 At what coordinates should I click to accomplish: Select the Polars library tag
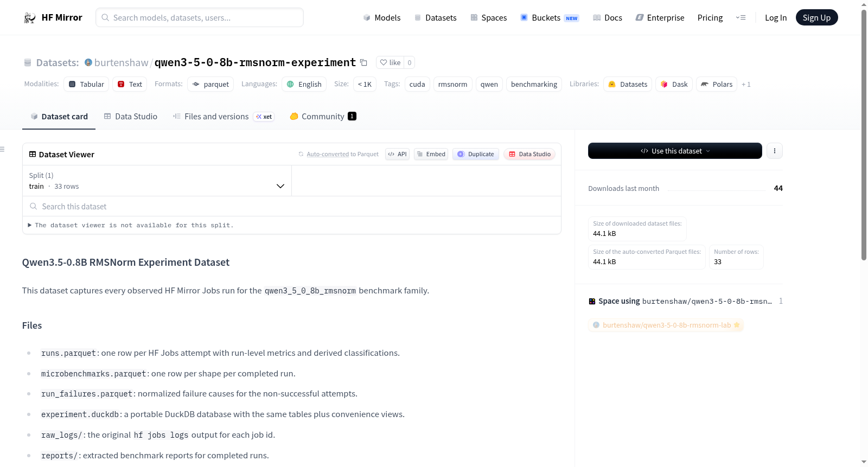pos(717,84)
